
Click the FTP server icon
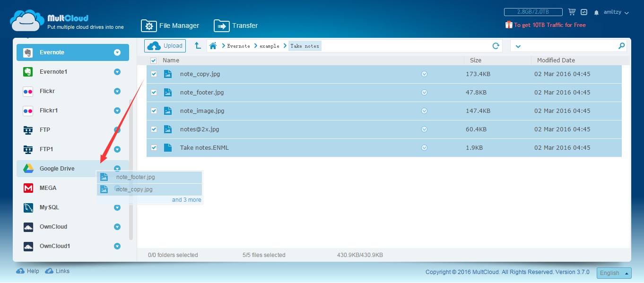coord(28,130)
